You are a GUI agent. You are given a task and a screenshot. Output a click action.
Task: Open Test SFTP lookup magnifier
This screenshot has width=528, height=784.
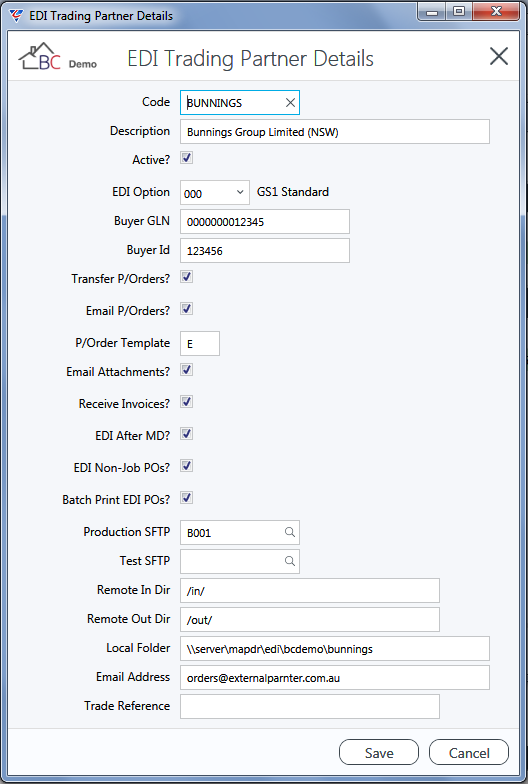[290, 561]
